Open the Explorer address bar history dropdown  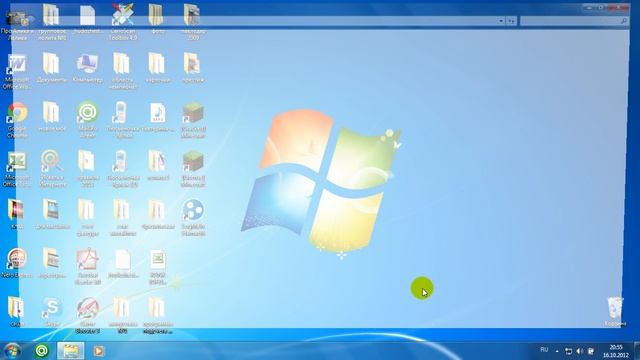[501, 20]
